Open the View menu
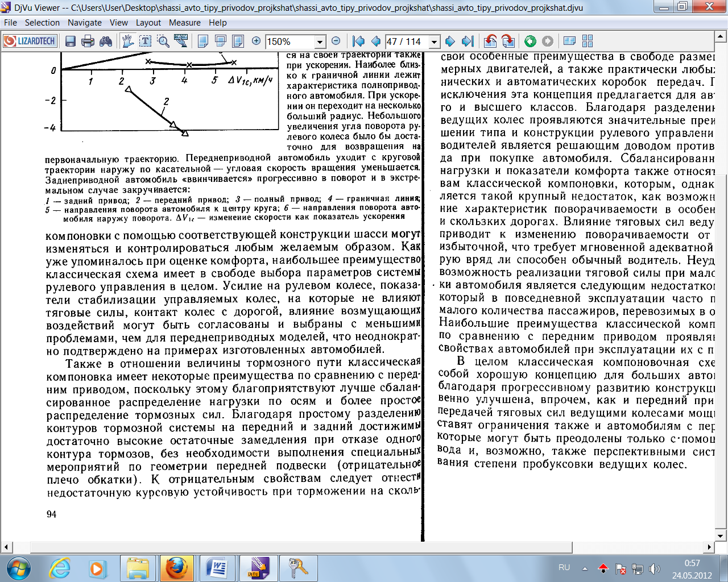This screenshot has height=582, width=728. click(119, 23)
